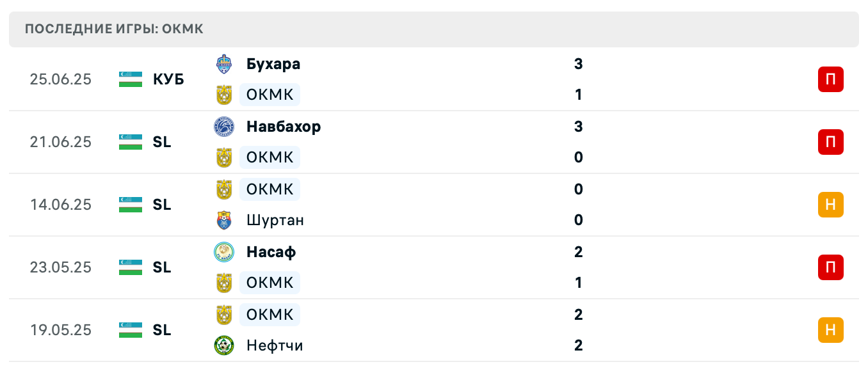The height and width of the screenshot is (371, 868).
Task: Click the Нефтчи club crest icon
Action: (x=225, y=345)
